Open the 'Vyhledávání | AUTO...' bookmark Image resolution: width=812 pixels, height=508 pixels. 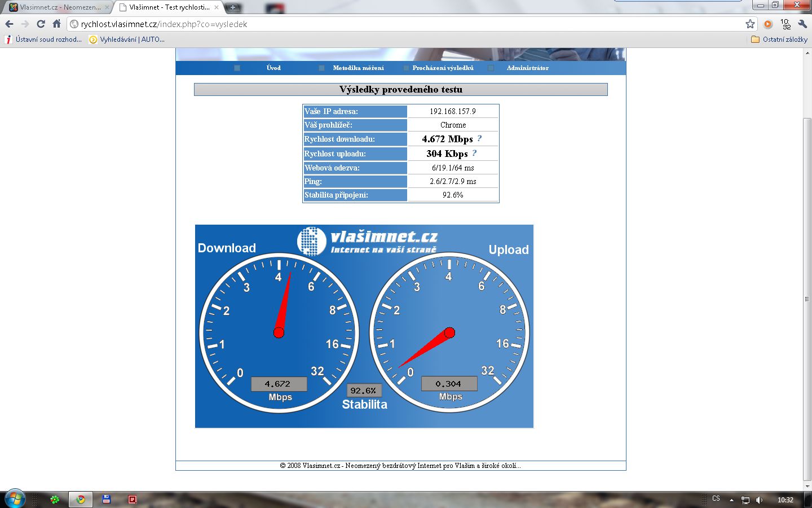pyautogui.click(x=127, y=40)
